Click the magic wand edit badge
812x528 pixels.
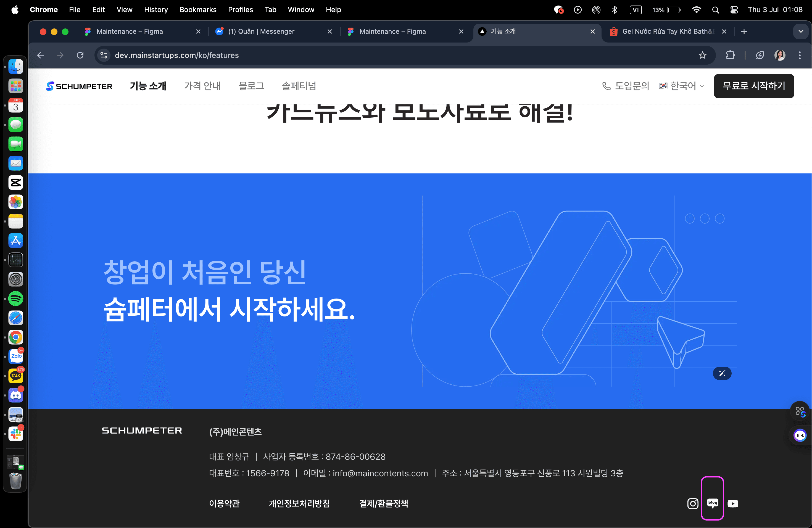722,373
